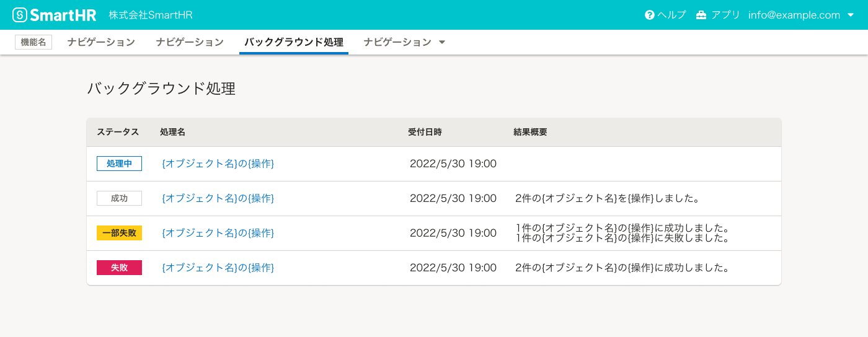
Task: Expand the last ナビゲーション dropdown arrow
Action: tap(442, 42)
